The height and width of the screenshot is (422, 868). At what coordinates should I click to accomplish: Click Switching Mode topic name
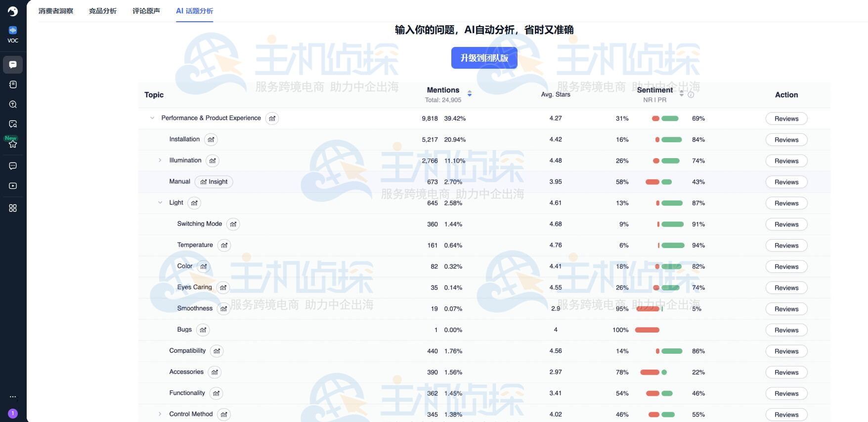pyautogui.click(x=200, y=224)
